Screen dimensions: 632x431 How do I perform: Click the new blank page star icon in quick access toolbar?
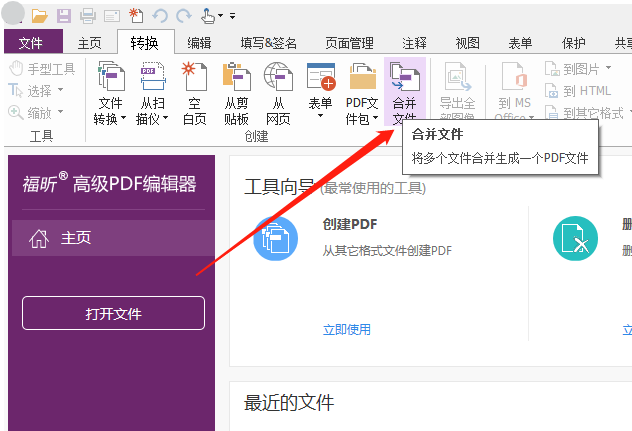(136, 16)
